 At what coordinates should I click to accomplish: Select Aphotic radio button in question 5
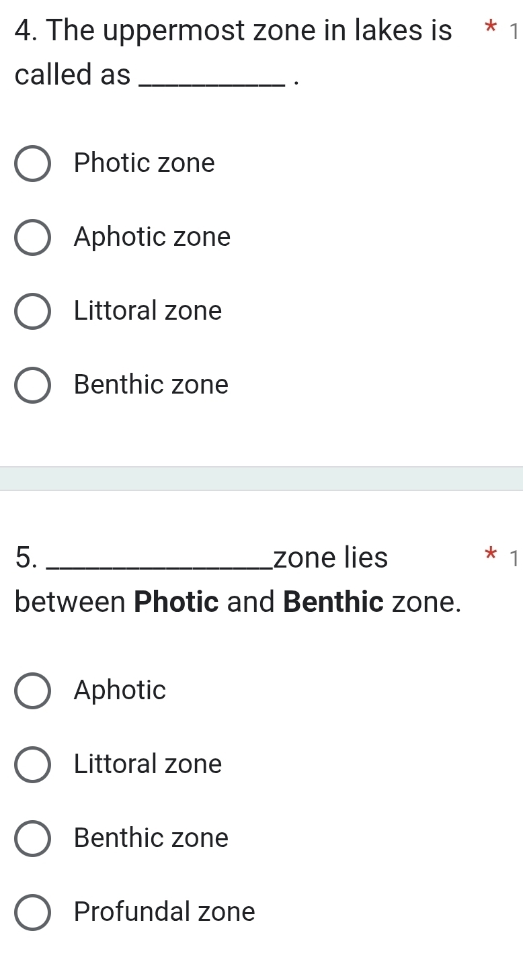coord(32,690)
